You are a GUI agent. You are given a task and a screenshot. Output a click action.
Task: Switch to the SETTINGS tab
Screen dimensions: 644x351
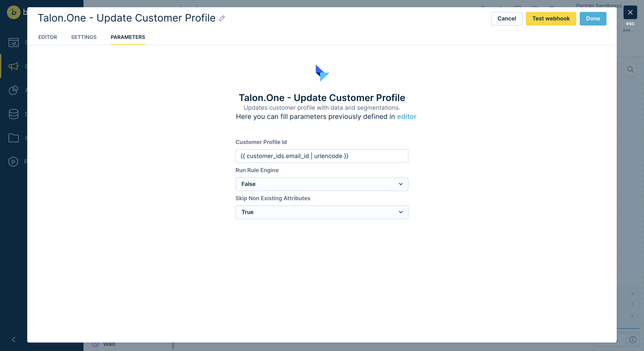click(x=84, y=37)
